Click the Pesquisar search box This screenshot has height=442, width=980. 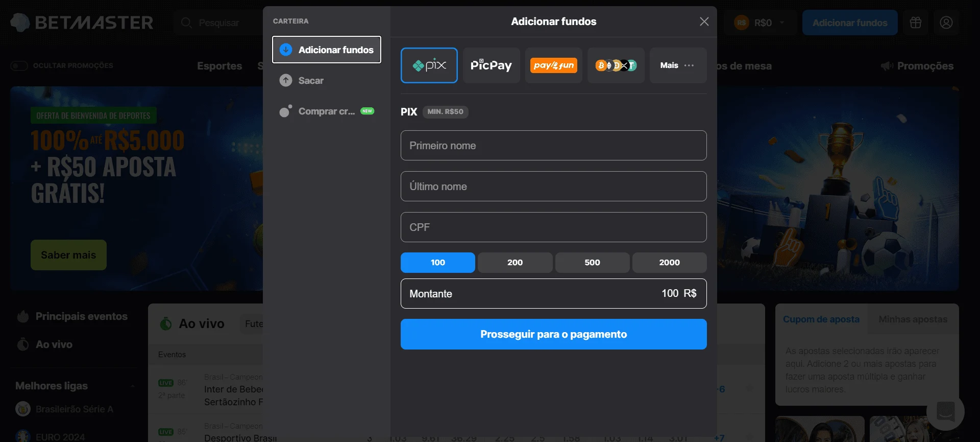tap(219, 23)
